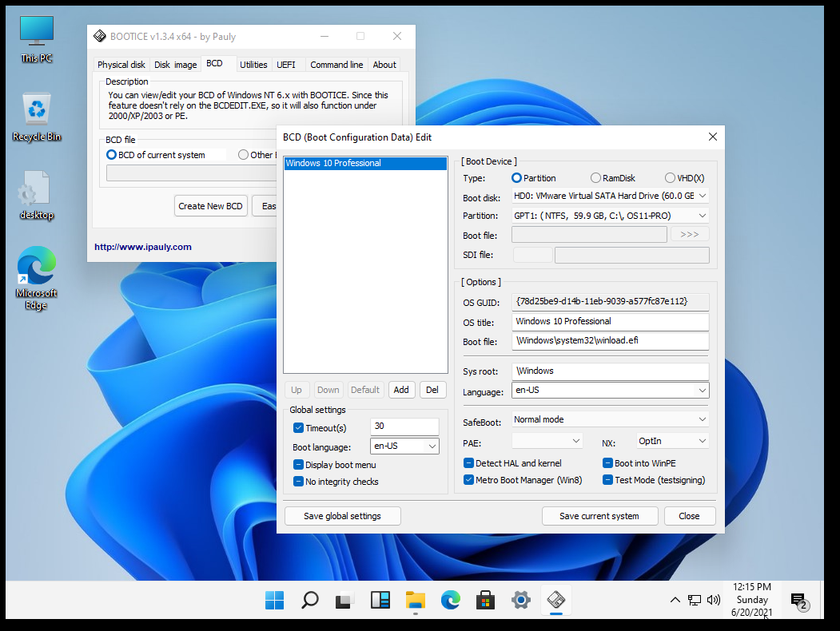Viewport: 840px width, 631px height.
Task: Click Save current system button
Action: point(599,516)
